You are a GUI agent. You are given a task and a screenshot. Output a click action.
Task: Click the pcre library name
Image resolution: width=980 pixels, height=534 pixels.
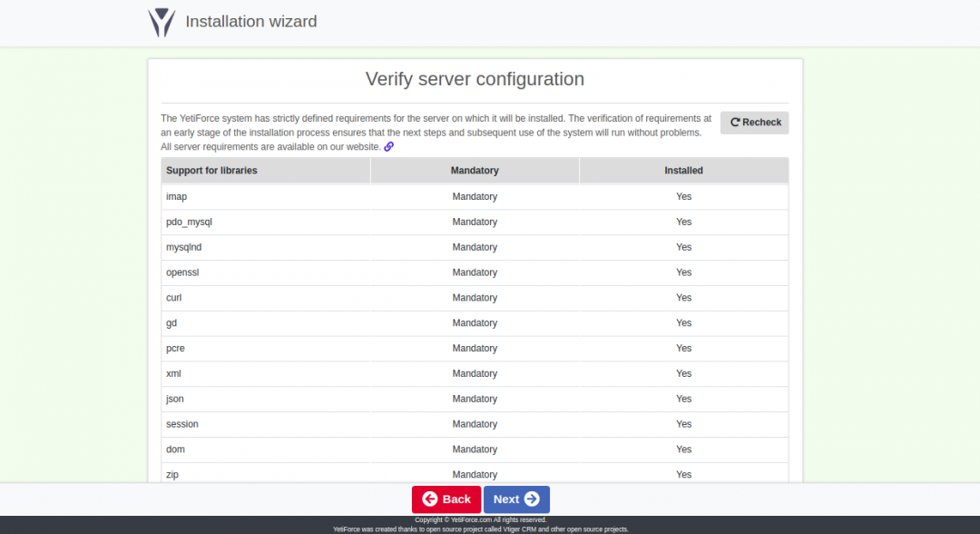pos(175,349)
